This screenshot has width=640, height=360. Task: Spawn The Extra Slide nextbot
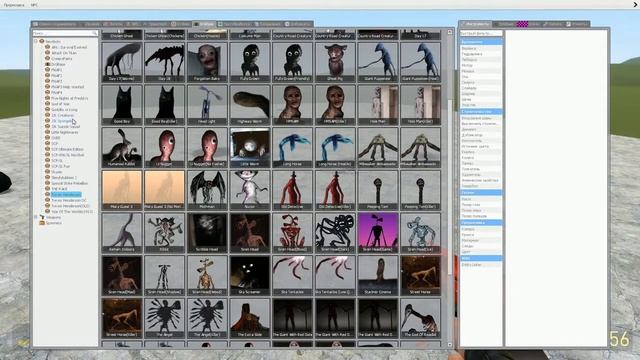pyautogui.click(x=250, y=318)
